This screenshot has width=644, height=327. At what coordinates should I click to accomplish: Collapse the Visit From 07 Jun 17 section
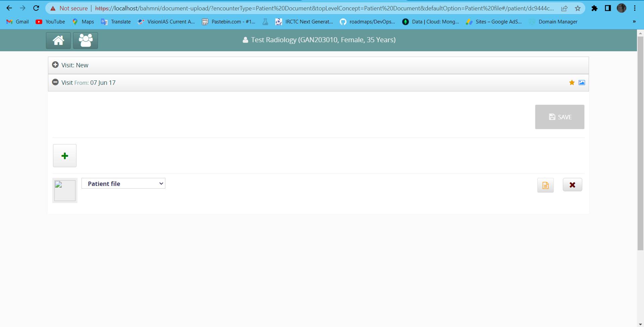coord(55,82)
